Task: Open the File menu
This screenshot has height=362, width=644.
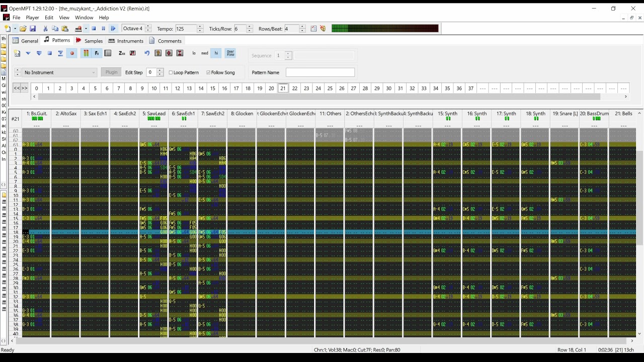Action: click(17, 18)
